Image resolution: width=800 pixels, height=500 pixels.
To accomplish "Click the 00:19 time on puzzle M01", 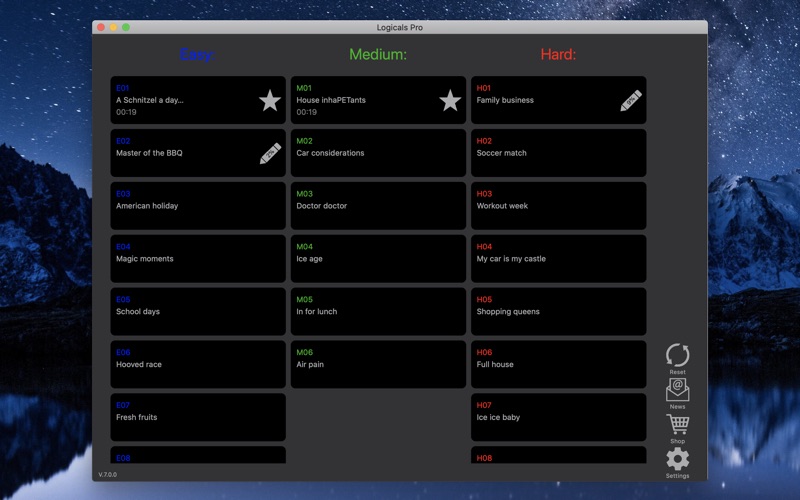I will pyautogui.click(x=307, y=112).
